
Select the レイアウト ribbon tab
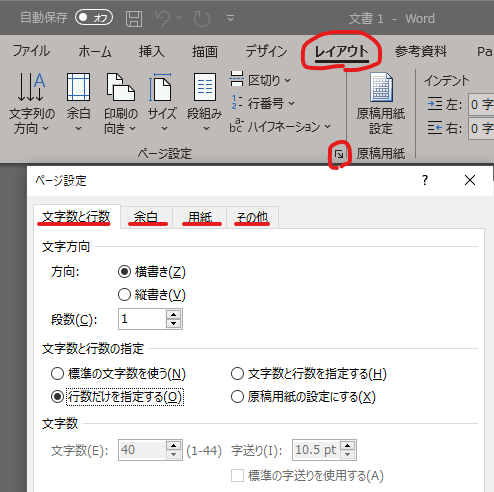(x=342, y=51)
